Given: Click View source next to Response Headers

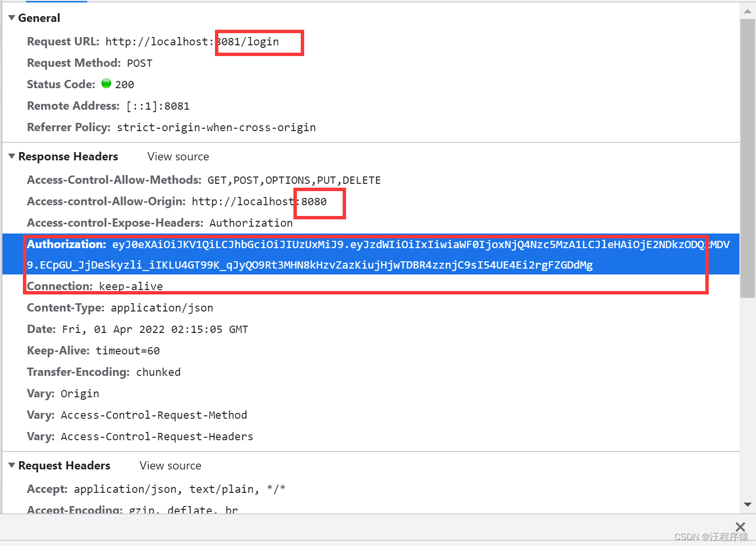Looking at the screenshot, I should pyautogui.click(x=178, y=156).
